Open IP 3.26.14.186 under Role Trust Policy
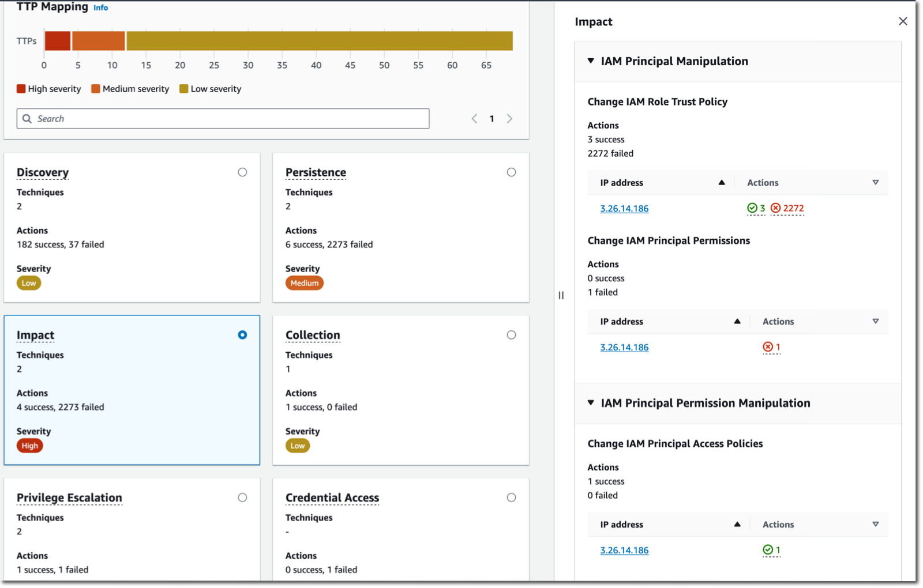This screenshot has width=923, height=588. tap(624, 209)
